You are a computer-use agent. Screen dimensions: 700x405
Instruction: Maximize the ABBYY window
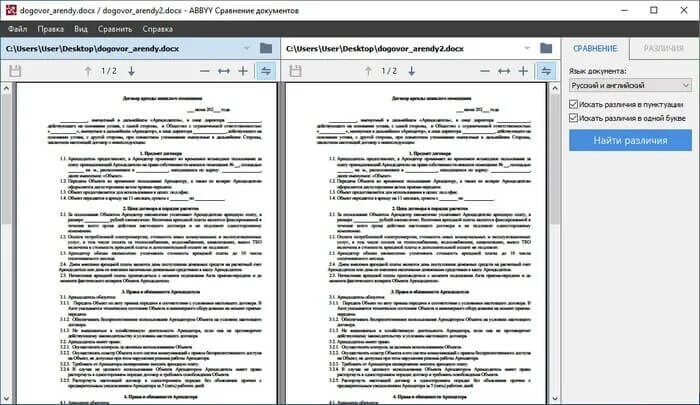pos(654,10)
